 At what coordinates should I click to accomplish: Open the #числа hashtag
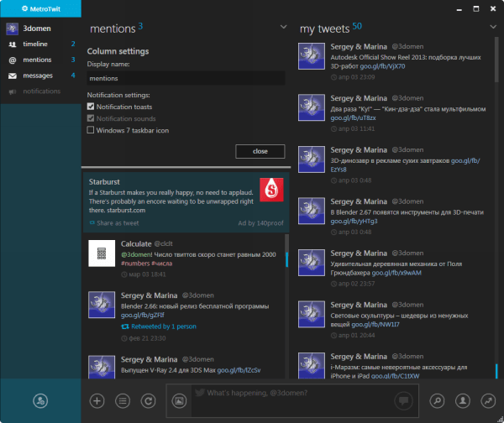click(x=161, y=264)
